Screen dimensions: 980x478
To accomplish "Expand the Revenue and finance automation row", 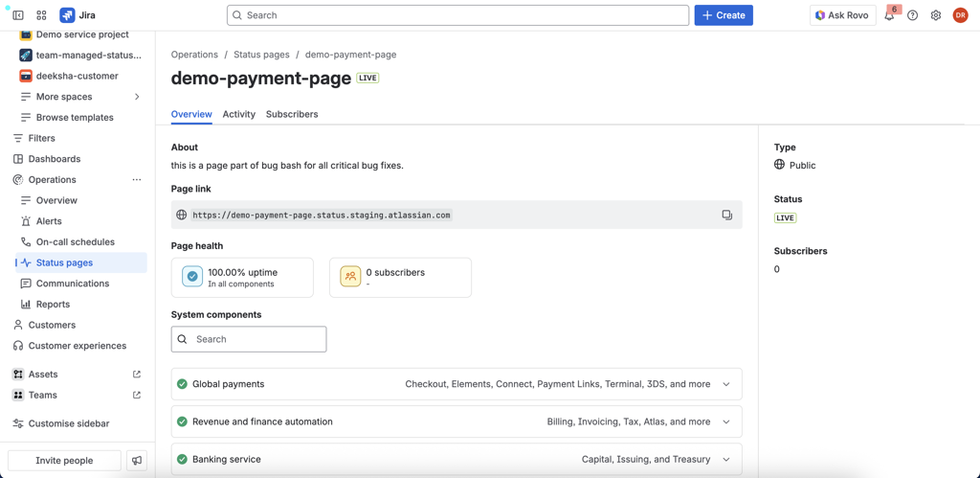I will pyautogui.click(x=457, y=421).
